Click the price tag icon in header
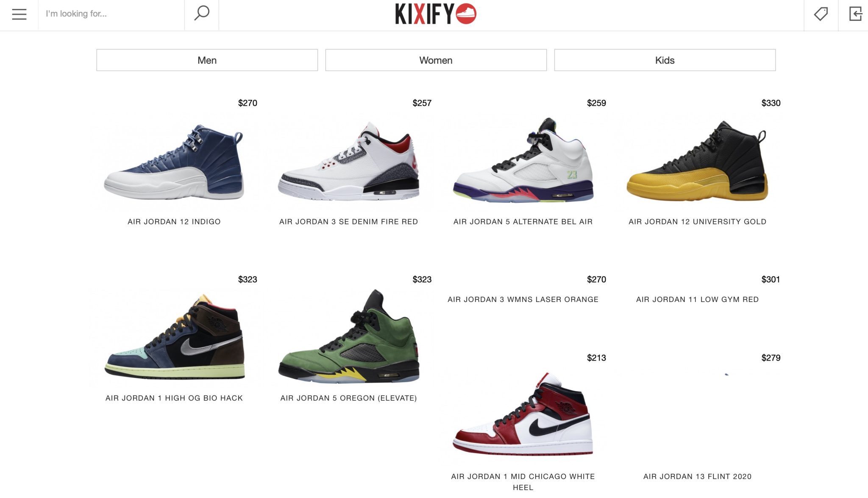This screenshot has width=868, height=498. (x=821, y=14)
